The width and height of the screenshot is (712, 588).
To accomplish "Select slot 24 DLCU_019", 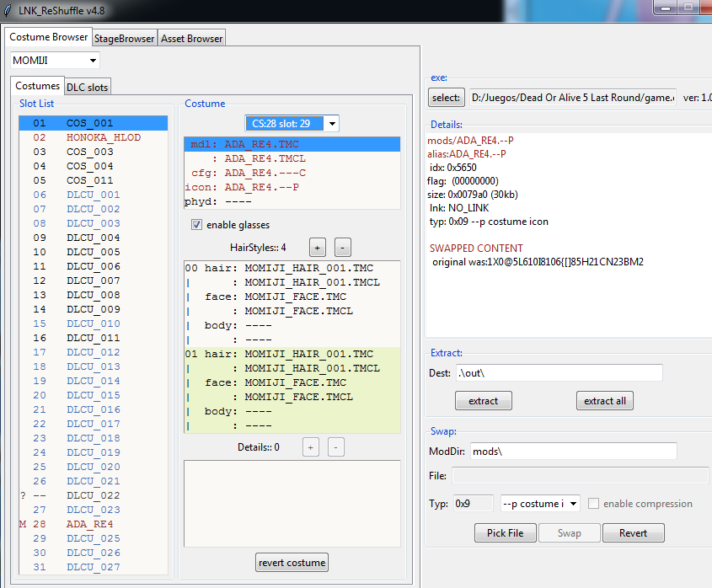I will [x=93, y=452].
